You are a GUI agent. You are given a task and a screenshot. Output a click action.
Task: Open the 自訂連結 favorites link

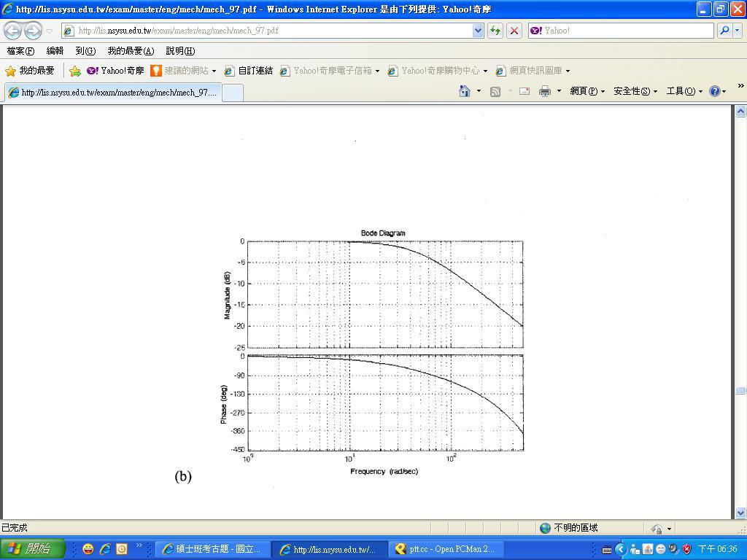[x=248, y=71]
